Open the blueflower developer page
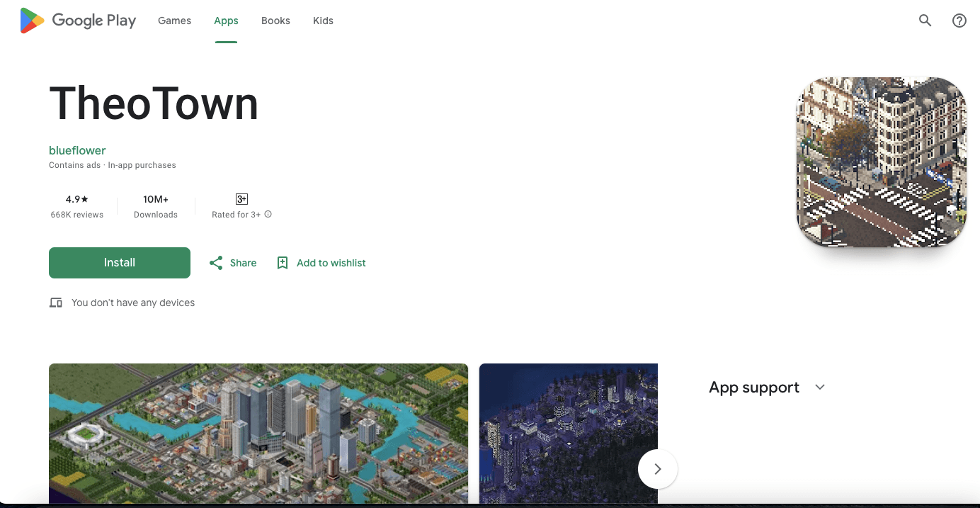Viewport: 980px width, 508px height. pyautogui.click(x=77, y=150)
